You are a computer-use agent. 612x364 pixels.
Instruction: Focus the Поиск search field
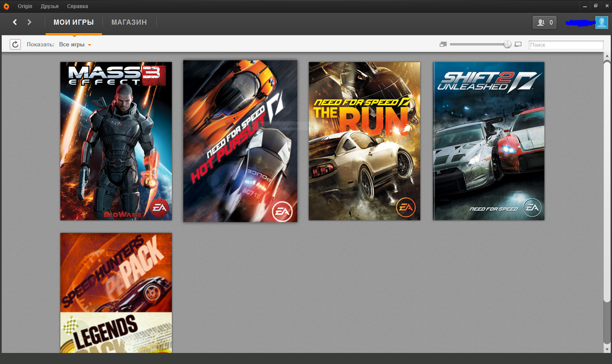[566, 45]
